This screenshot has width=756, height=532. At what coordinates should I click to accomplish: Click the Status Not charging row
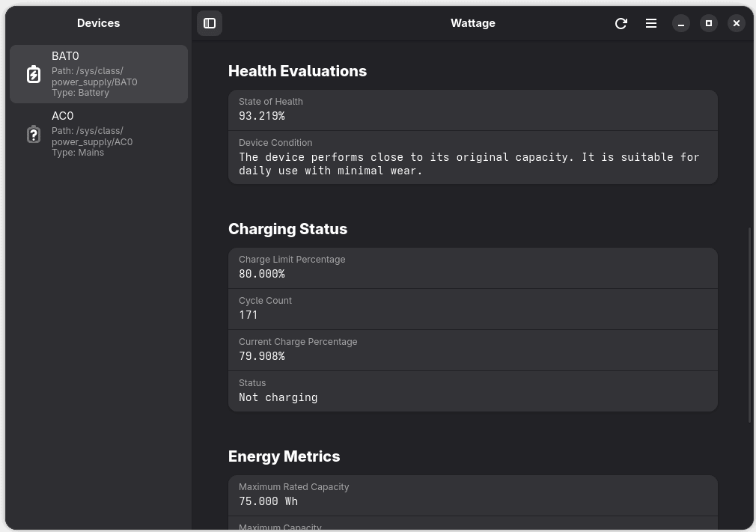[472, 391]
